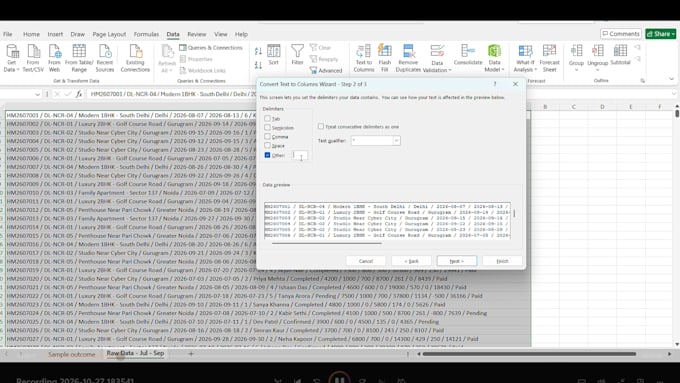
Task: Switch to the Formulas tab
Action: coord(146,34)
